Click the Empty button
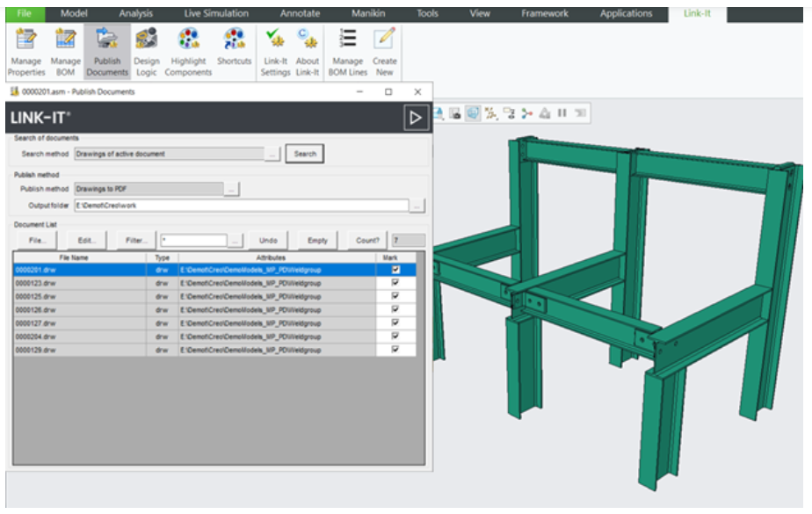This screenshot has height=514, width=812. (317, 241)
